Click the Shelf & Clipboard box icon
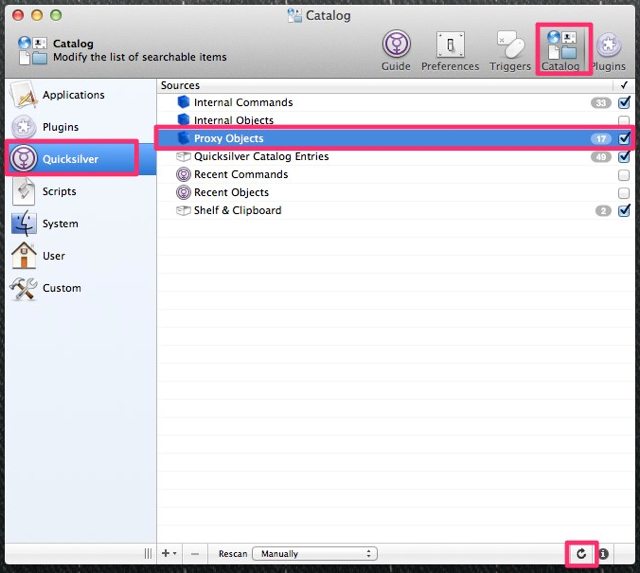 point(183,211)
